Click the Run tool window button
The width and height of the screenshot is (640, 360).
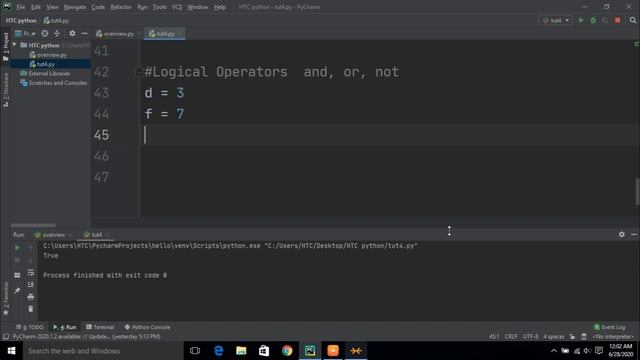(65, 327)
